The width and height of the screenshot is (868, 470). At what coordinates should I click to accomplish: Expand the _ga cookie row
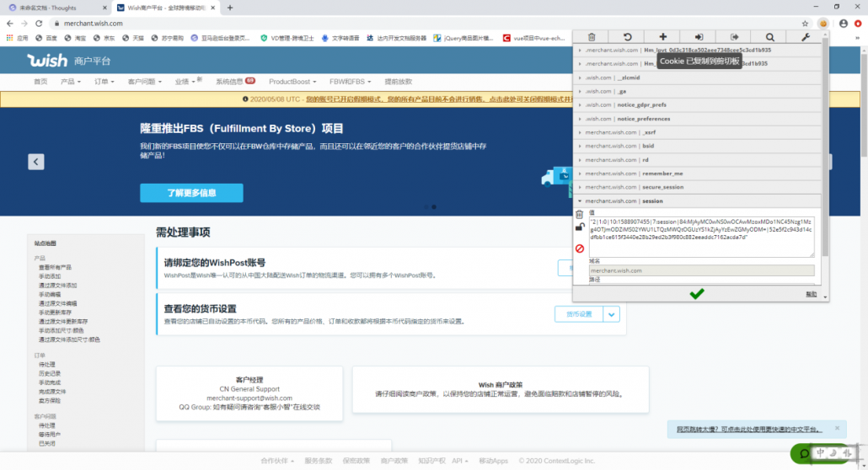click(x=697, y=91)
